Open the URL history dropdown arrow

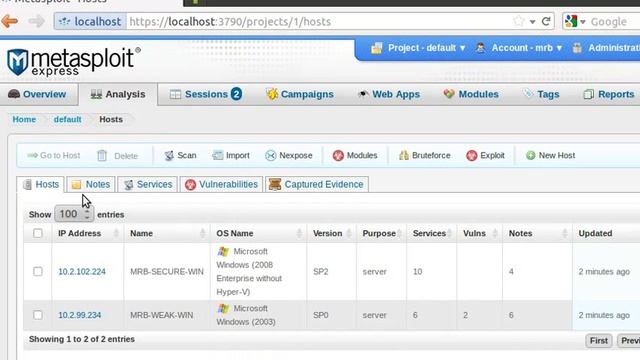[x=533, y=22]
